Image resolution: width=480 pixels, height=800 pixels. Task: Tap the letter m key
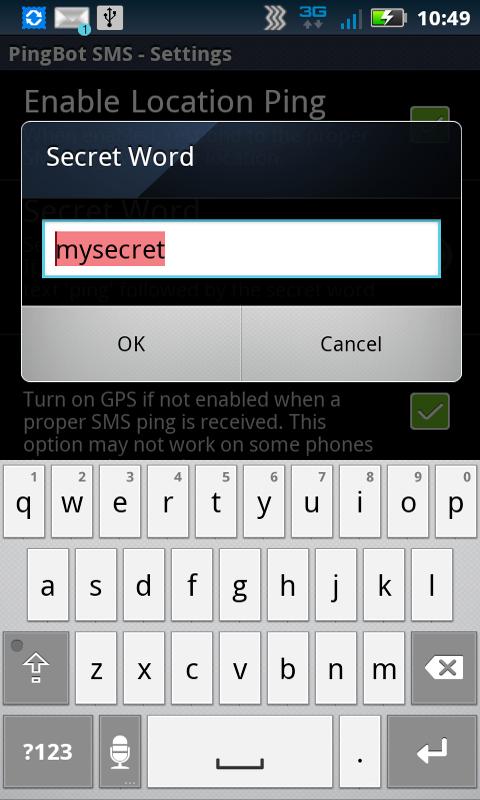coord(384,668)
